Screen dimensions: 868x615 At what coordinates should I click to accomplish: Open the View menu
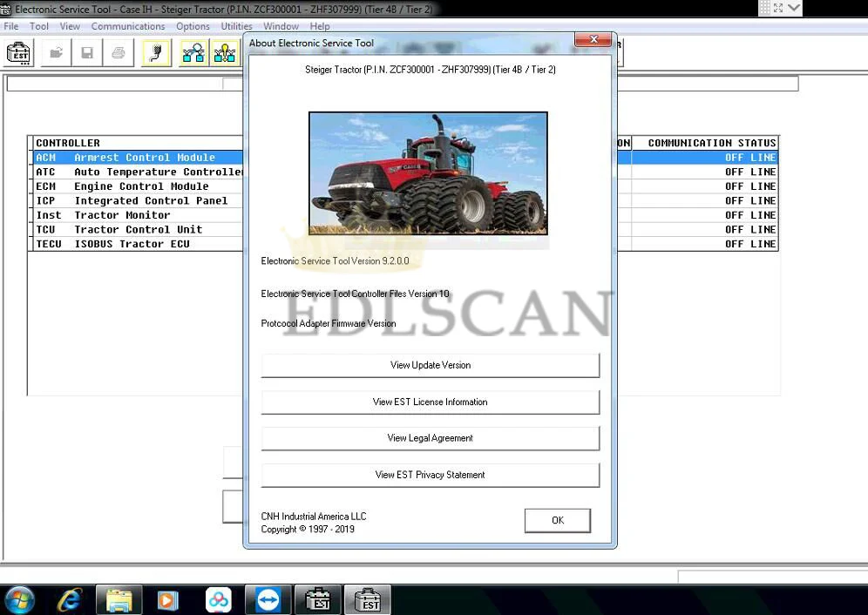point(70,26)
